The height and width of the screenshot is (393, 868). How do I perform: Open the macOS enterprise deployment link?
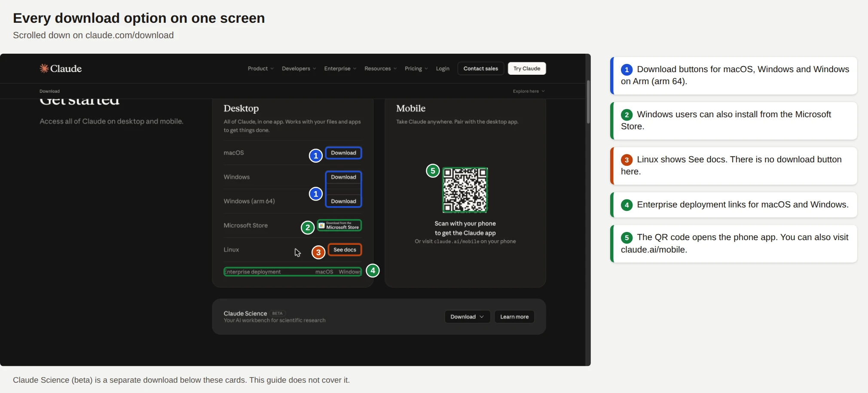[324, 272]
